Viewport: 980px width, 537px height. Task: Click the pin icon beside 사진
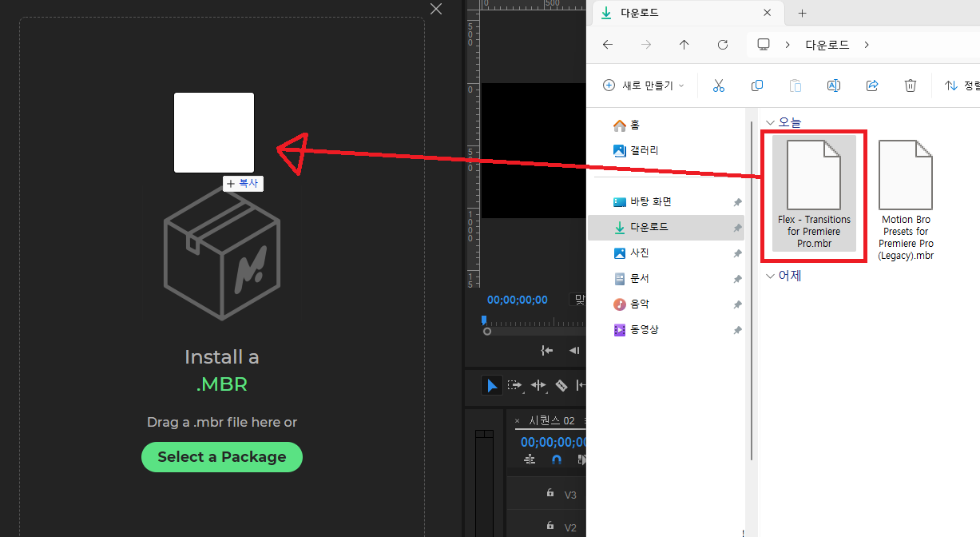pyautogui.click(x=737, y=253)
